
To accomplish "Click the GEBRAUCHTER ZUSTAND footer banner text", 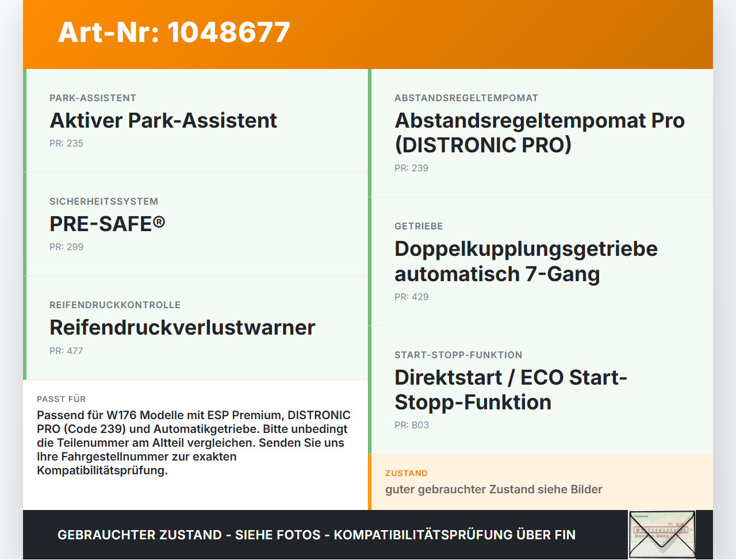I will tap(316, 535).
